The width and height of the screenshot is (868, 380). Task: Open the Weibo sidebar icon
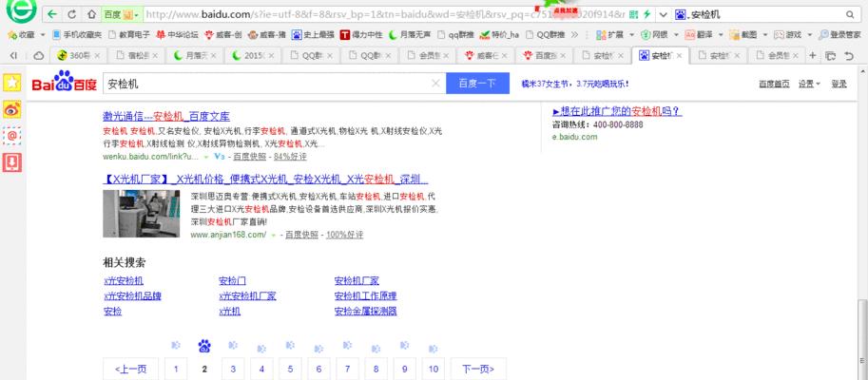pos(11,109)
